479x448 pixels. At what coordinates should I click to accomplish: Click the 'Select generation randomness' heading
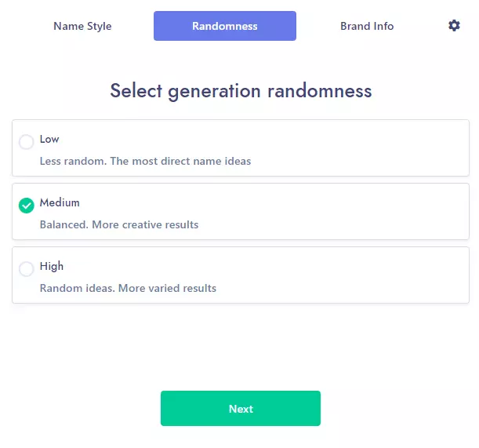[241, 91]
